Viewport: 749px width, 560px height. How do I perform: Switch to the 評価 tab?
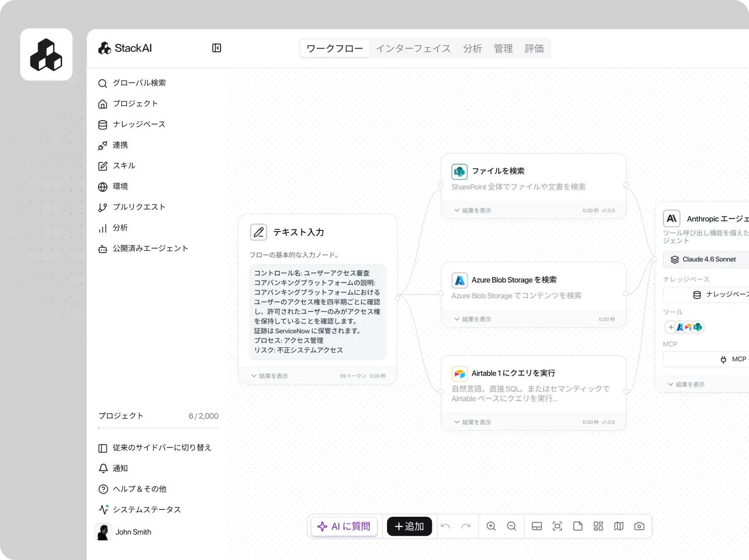(534, 49)
